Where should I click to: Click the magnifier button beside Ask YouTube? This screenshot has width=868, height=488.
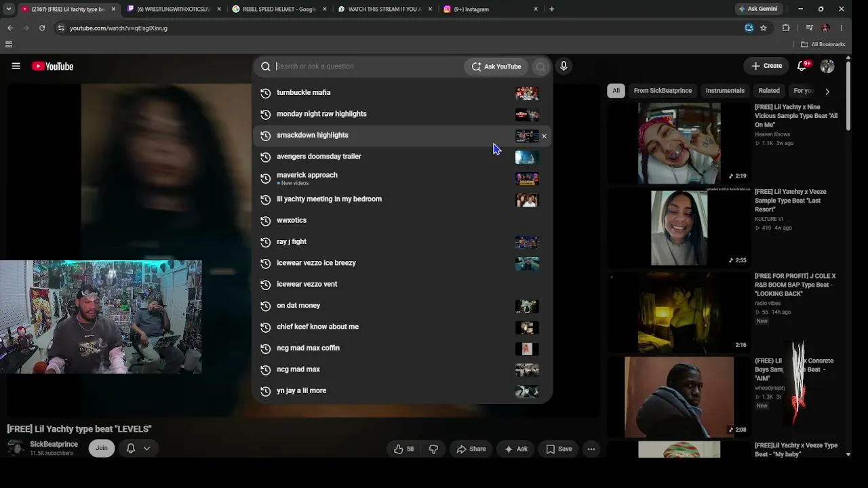coord(540,66)
